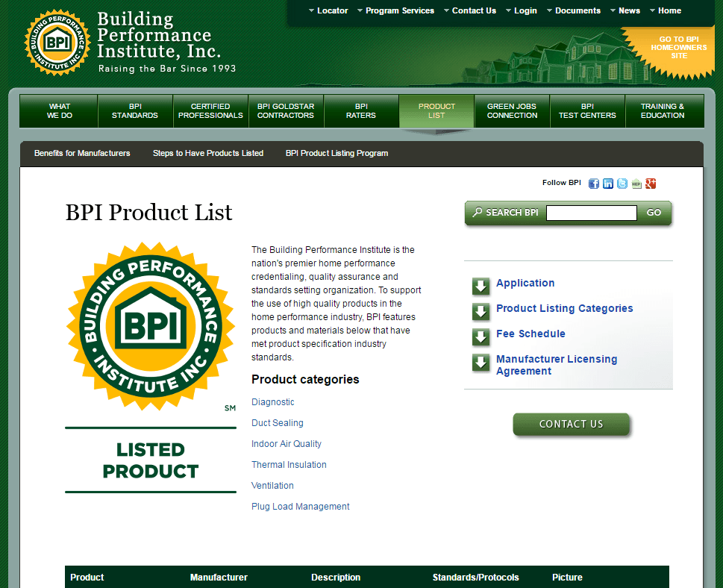Open BPI Product Listing Program submenu
Image resolution: width=723 pixels, height=588 pixels.
click(x=337, y=153)
